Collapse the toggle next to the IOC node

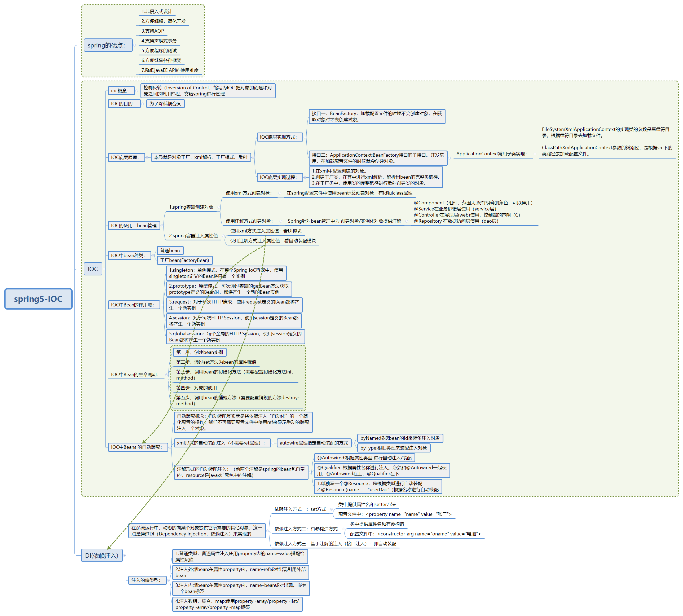point(104,269)
